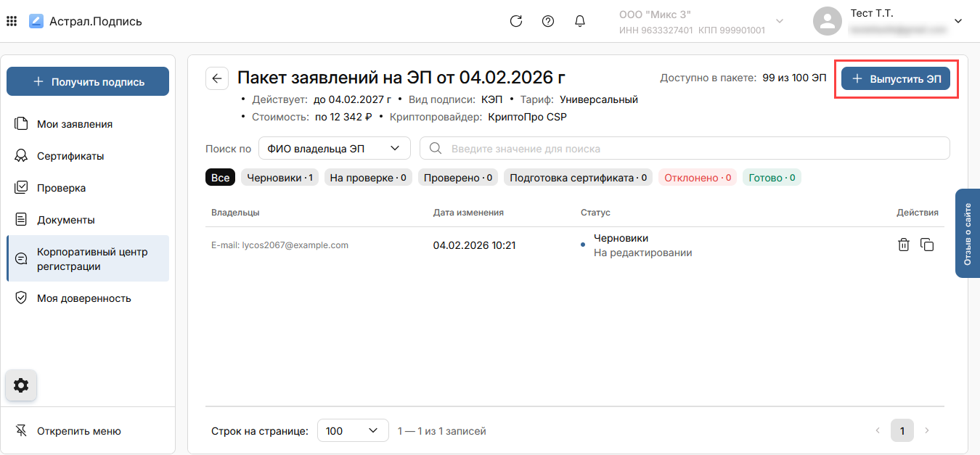980x455 pixels.
Task: Copy the draft application with duplicate icon
Action: [x=927, y=245]
